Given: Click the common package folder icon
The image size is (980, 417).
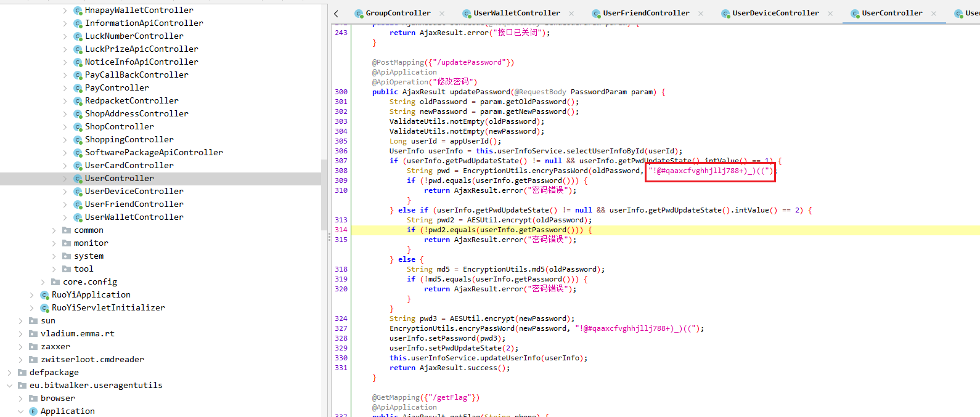Looking at the screenshot, I should click(67, 230).
